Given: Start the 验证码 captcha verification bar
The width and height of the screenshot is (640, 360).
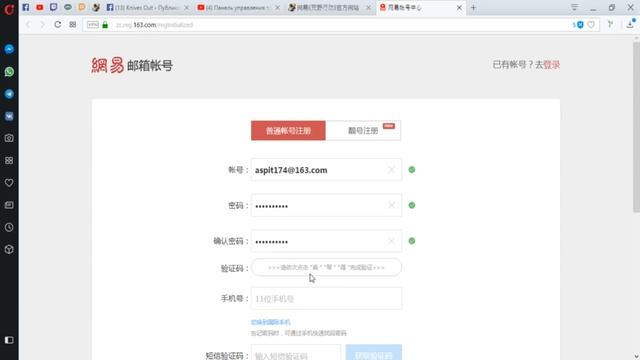Looking at the screenshot, I should [x=327, y=267].
